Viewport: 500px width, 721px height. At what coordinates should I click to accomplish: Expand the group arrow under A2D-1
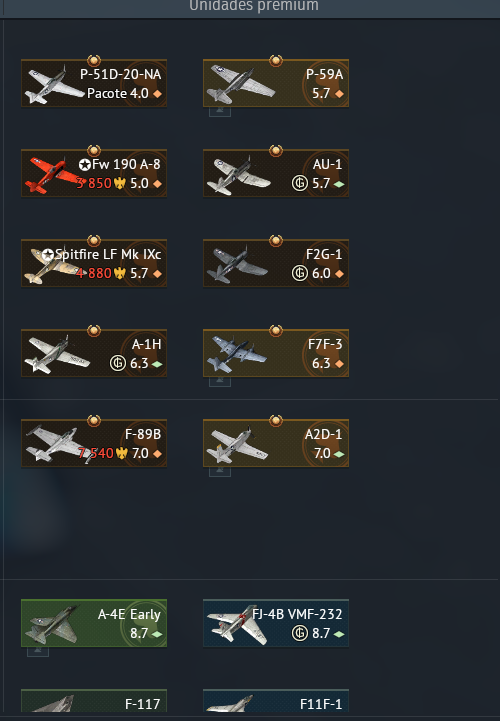[x=220, y=471]
